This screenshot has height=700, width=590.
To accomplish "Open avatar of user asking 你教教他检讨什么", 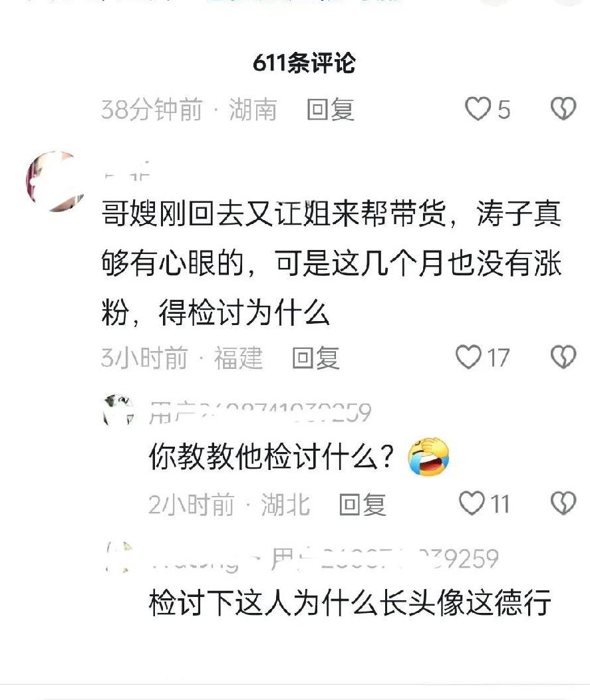I will point(118,411).
